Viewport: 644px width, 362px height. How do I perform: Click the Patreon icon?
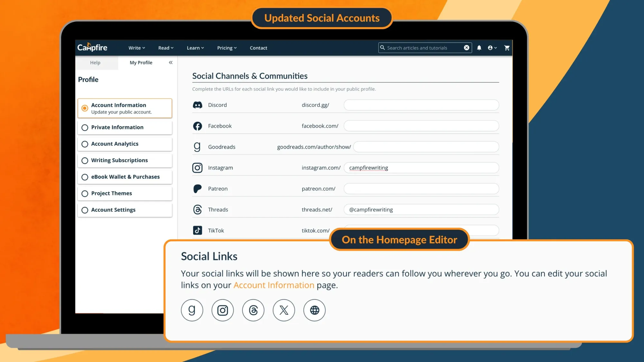[x=197, y=189]
